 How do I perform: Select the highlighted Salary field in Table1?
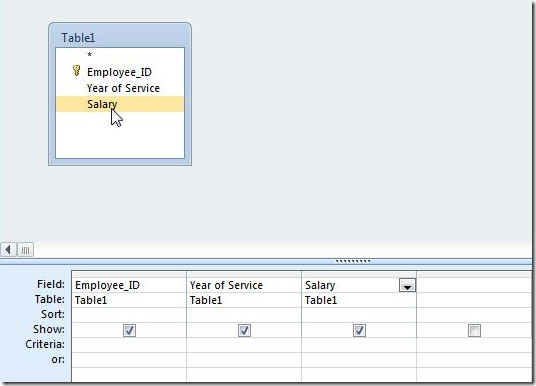click(x=120, y=104)
